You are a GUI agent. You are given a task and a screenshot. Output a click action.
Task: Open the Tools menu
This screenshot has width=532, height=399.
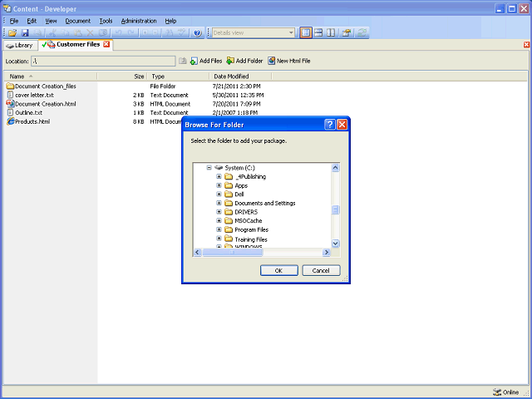[106, 21]
